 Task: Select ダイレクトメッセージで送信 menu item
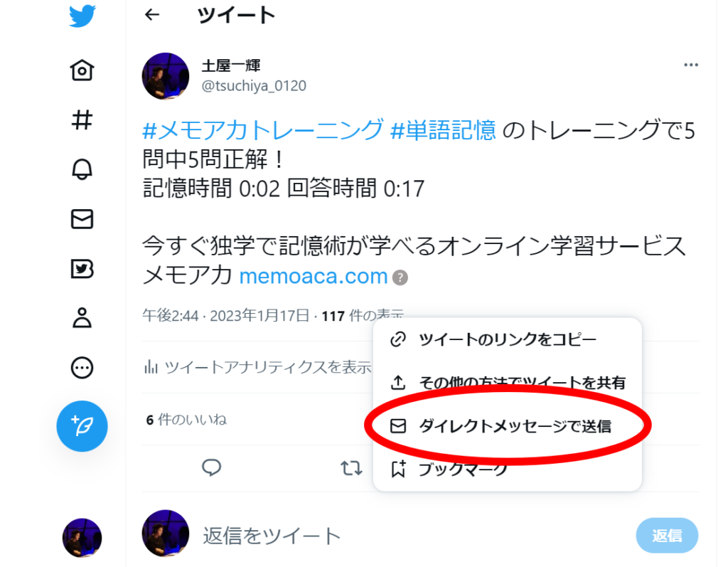508,425
